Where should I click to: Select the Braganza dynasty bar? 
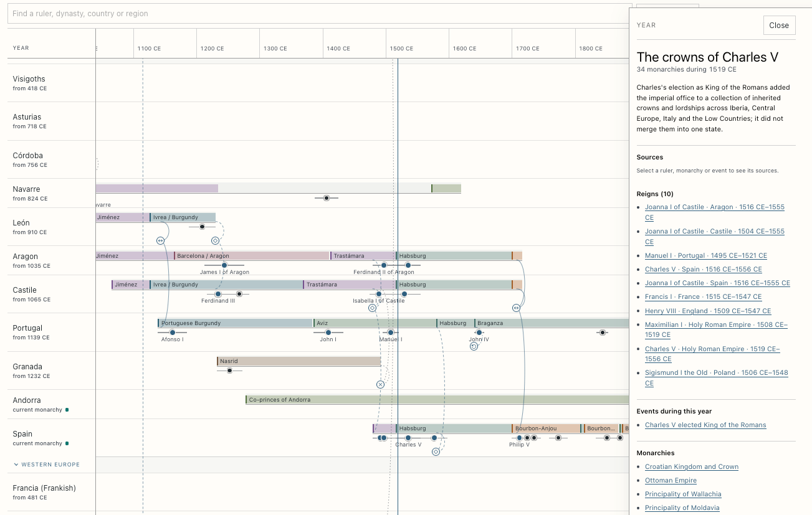pyautogui.click(x=552, y=323)
